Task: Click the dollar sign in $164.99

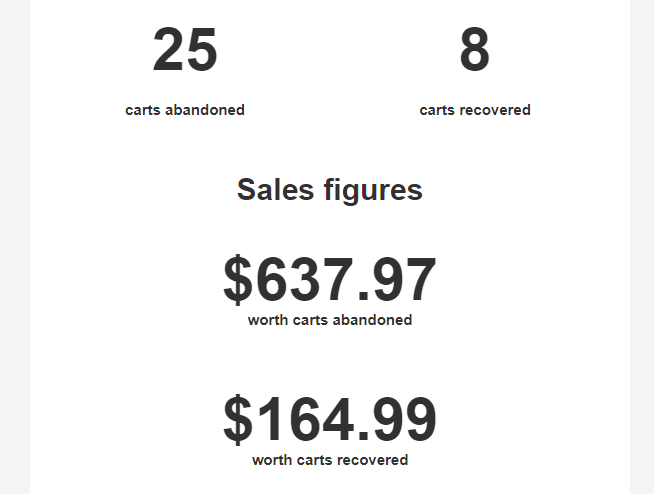Action: [x=238, y=419]
